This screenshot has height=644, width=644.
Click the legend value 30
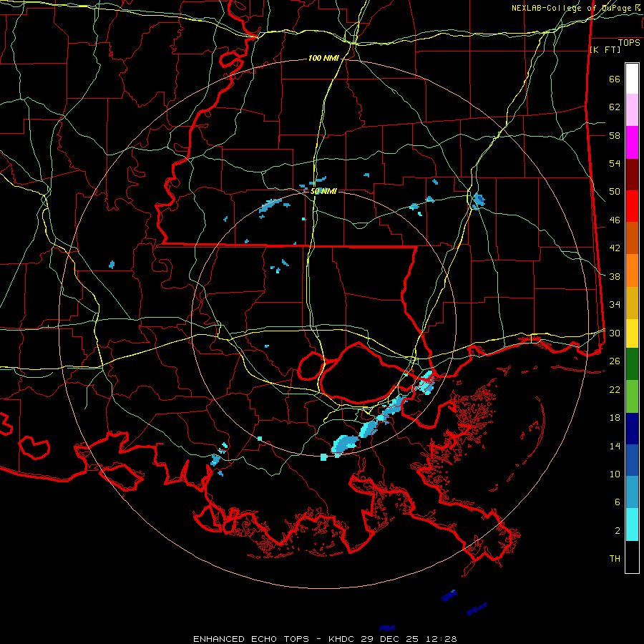pyautogui.click(x=615, y=333)
